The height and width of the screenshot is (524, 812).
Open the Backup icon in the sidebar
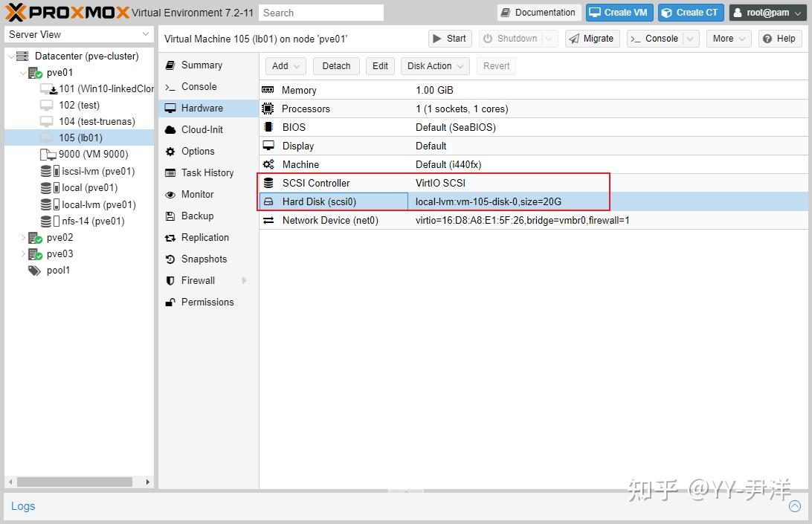pyautogui.click(x=173, y=216)
